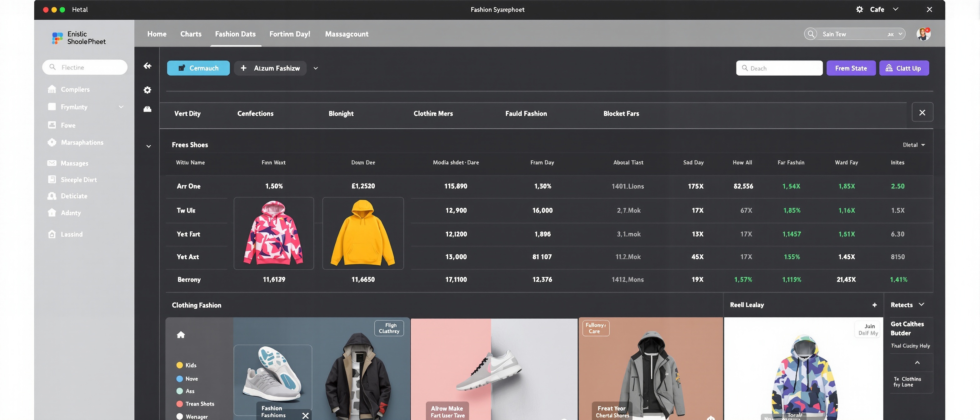Screen dimensions: 980x420
Task: Open the settings gear in the dark rail
Action: [147, 90]
